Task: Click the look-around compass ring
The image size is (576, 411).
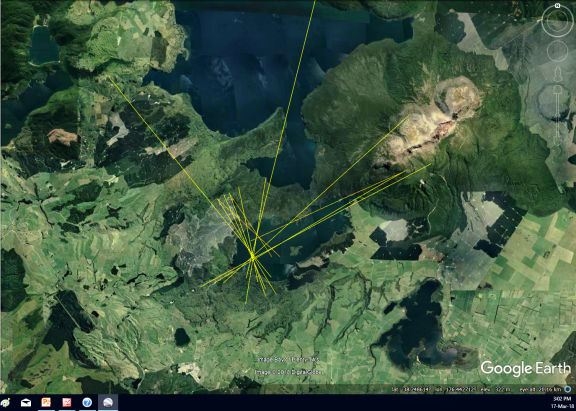Action: click(x=557, y=22)
